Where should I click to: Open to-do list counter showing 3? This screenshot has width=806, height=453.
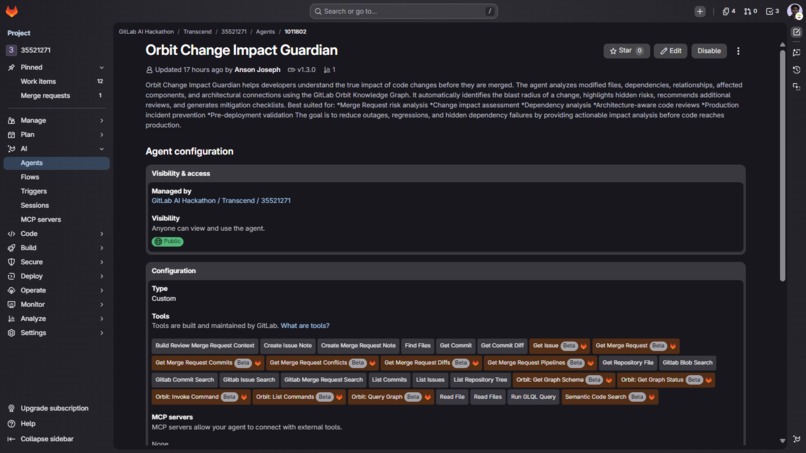772,11
